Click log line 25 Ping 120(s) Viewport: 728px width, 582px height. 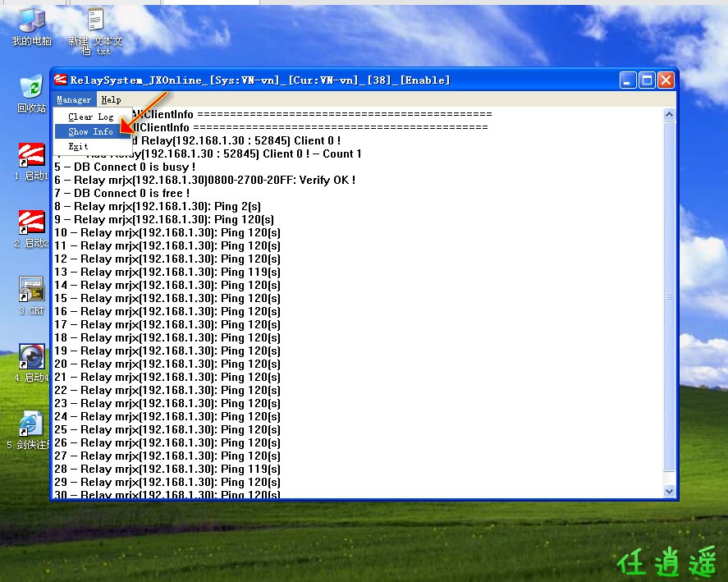click(167, 429)
